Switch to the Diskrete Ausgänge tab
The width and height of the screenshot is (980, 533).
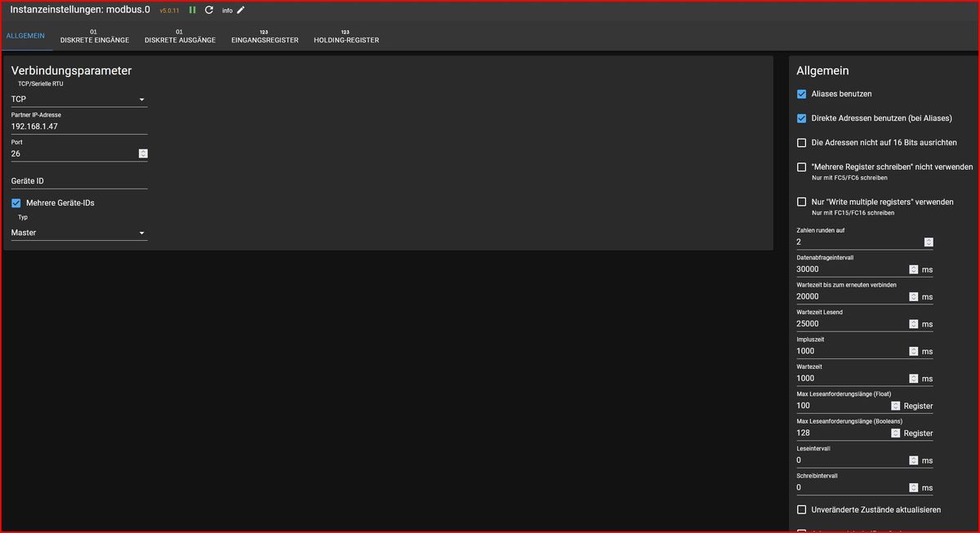(180, 37)
